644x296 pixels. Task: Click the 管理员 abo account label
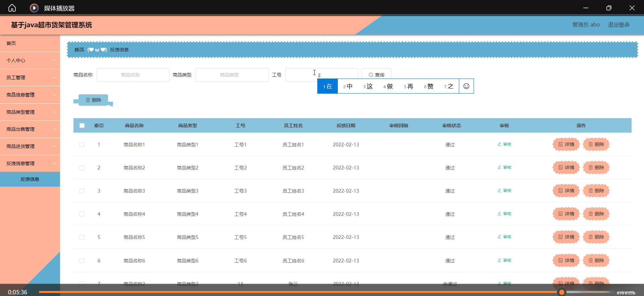click(586, 25)
